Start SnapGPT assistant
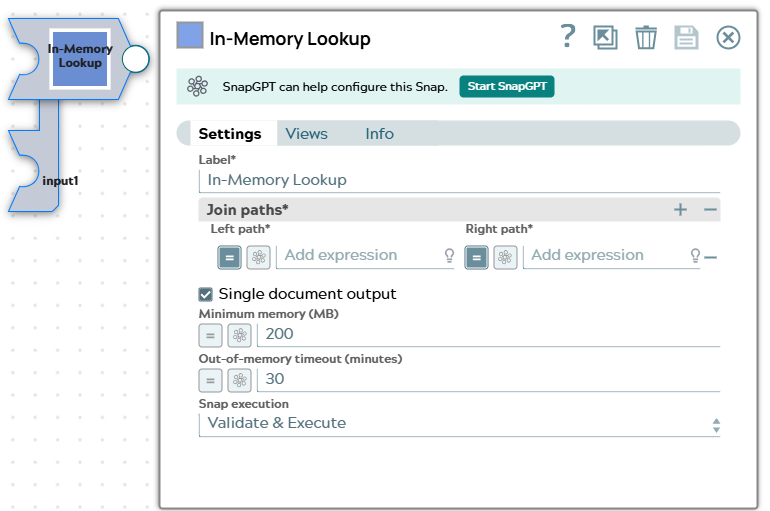 [507, 86]
